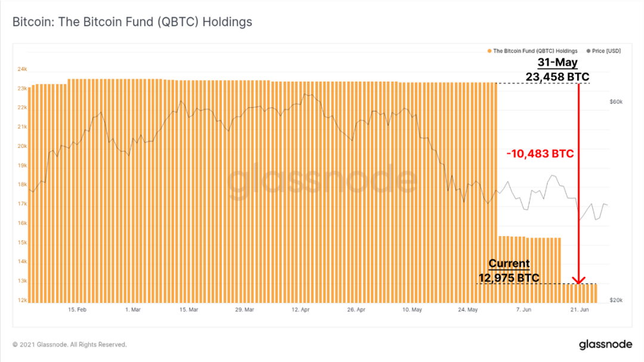Click the 23,458 BTC annotation text
This screenshot has height=362, width=644.
pyautogui.click(x=558, y=77)
